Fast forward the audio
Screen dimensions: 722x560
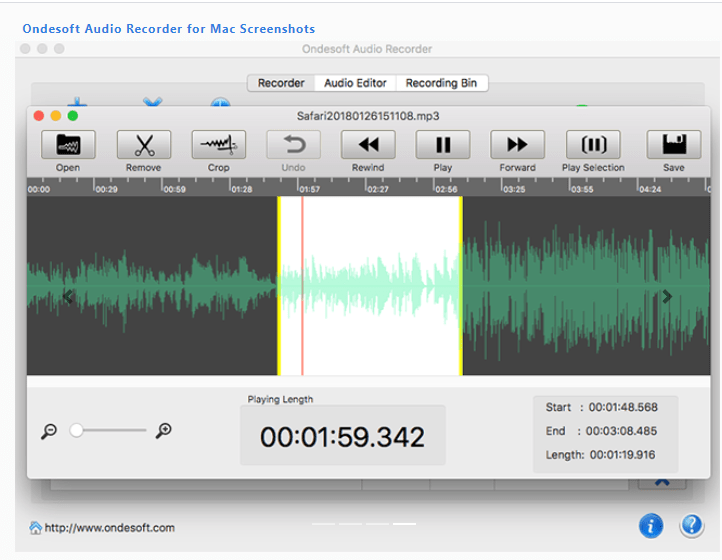(x=518, y=145)
